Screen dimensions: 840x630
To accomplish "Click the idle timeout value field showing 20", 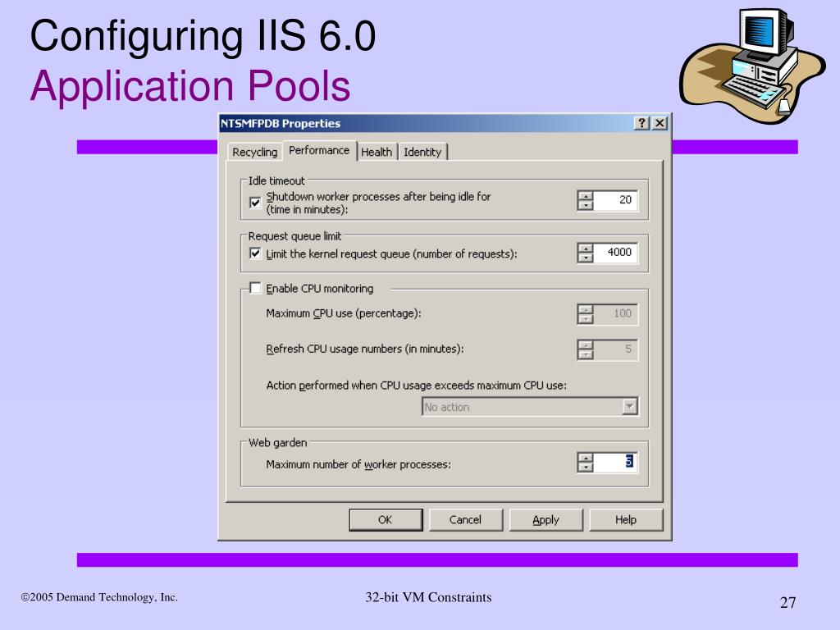I will (x=615, y=200).
